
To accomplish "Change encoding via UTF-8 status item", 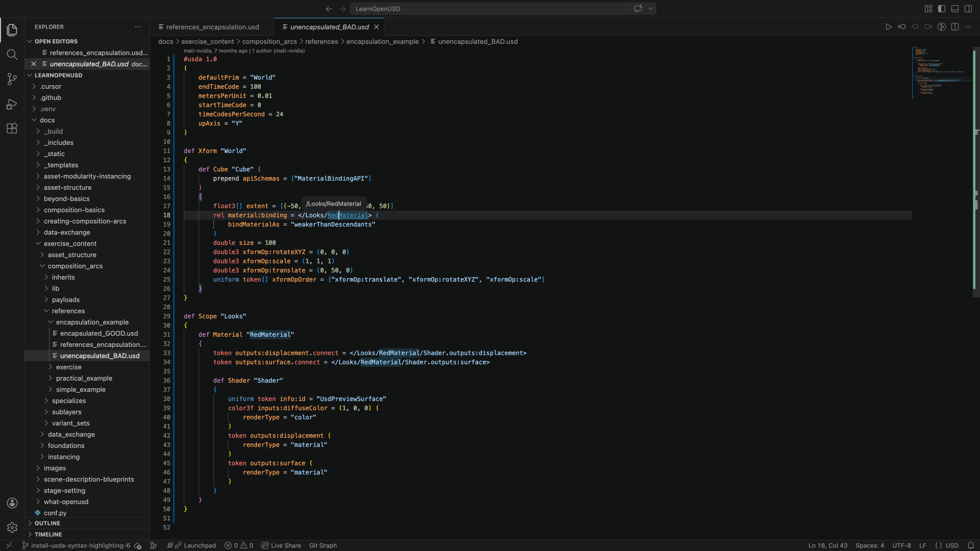I will click(x=901, y=546).
